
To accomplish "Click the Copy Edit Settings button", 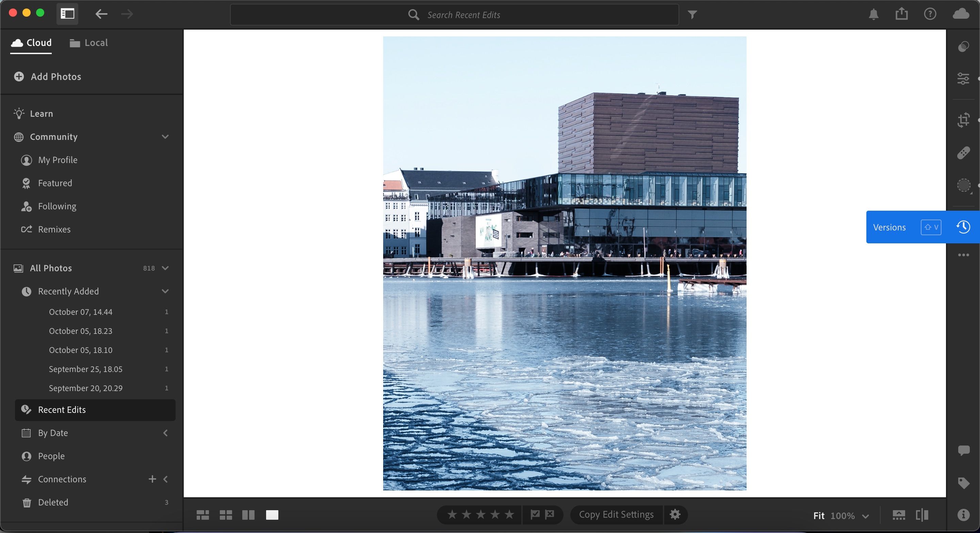I will tap(616, 514).
